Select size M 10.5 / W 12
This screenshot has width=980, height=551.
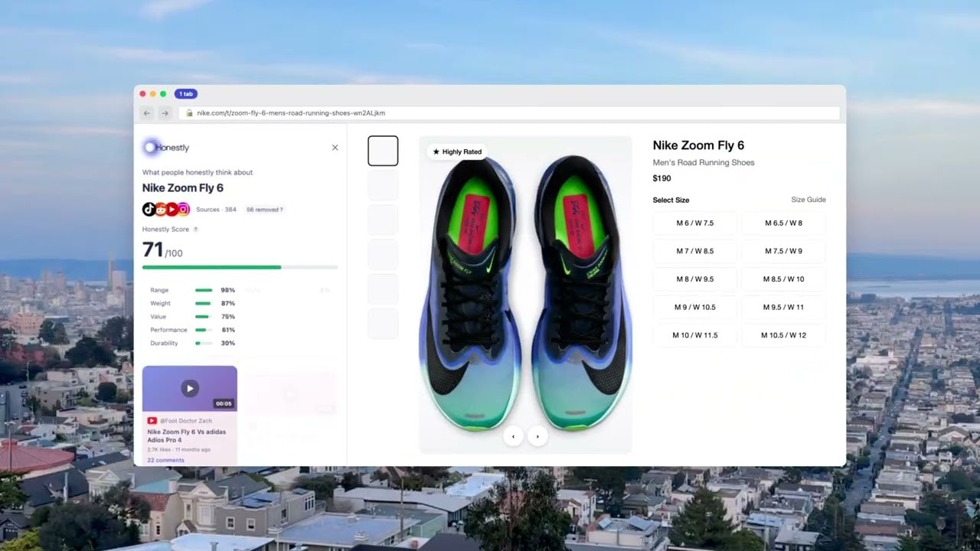783,335
